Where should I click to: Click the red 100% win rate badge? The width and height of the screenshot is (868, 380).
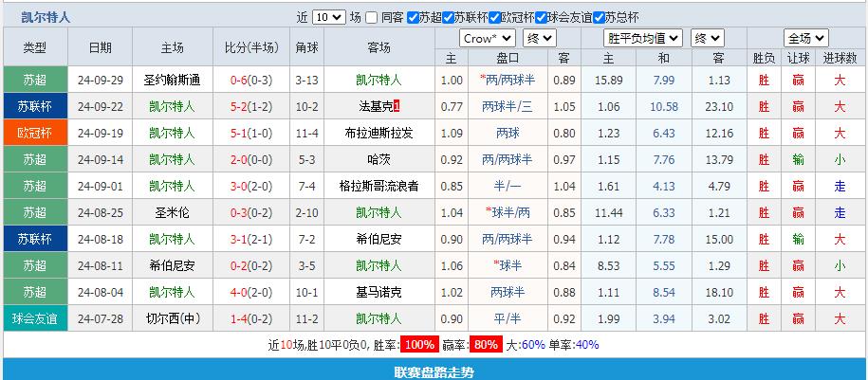click(417, 345)
